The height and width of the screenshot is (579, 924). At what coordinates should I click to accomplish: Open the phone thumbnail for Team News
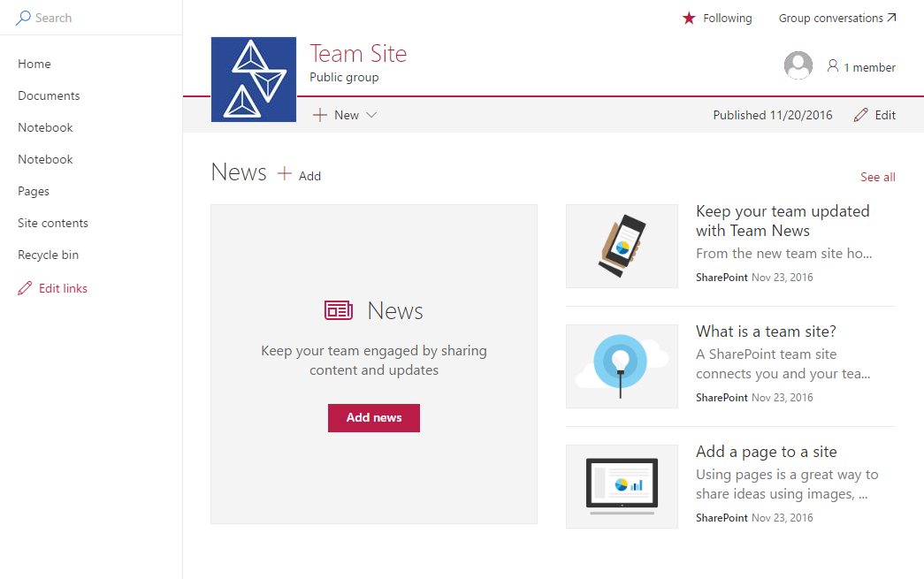point(622,246)
